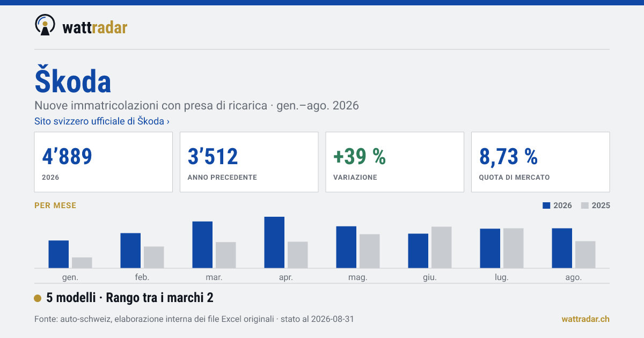Click the ANNO PRECEDENTE label
Screen dimensions: 644x338
pos(222,177)
